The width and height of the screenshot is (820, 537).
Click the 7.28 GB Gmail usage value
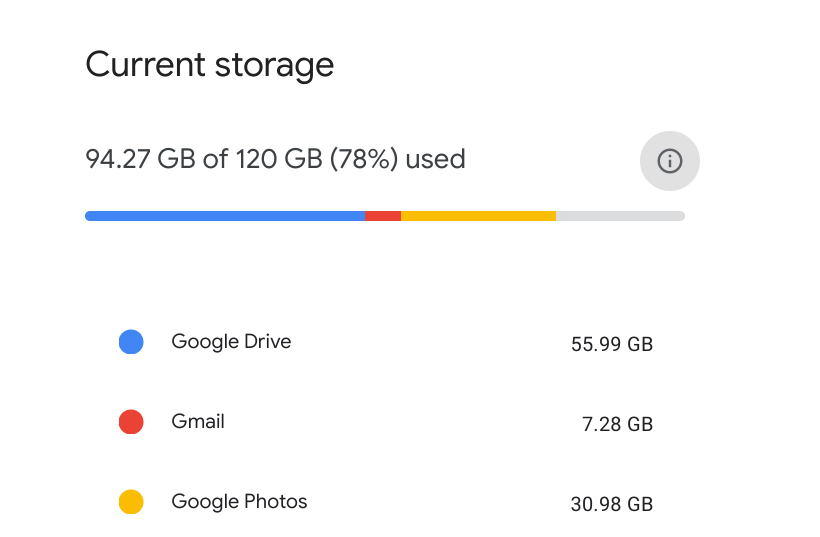(617, 425)
